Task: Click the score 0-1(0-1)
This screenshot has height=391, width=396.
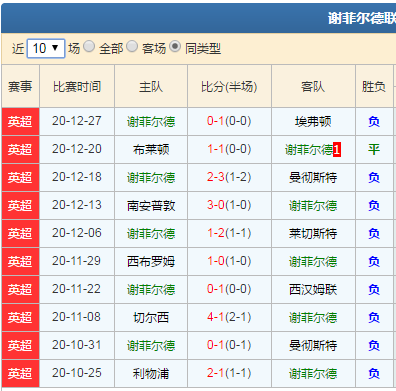Action: 229,345
